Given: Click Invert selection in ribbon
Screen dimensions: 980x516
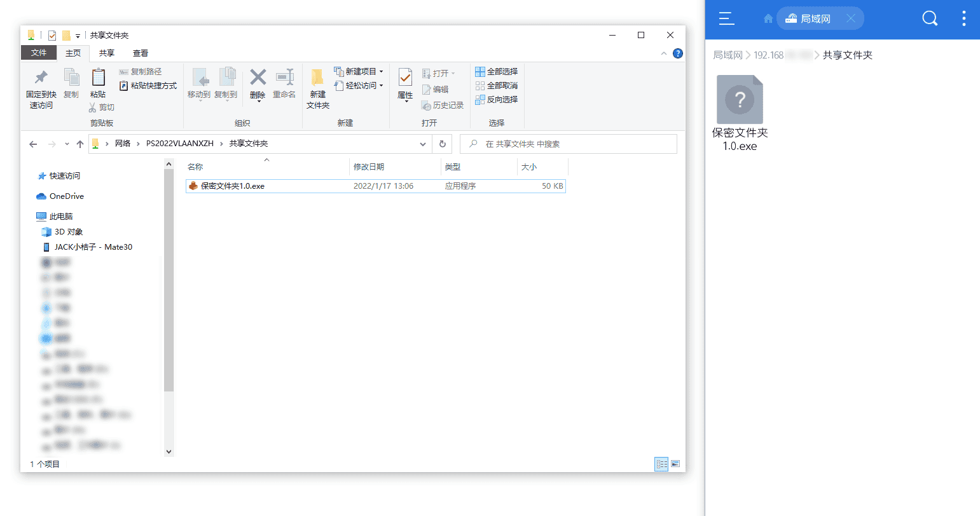Looking at the screenshot, I should pos(497,100).
